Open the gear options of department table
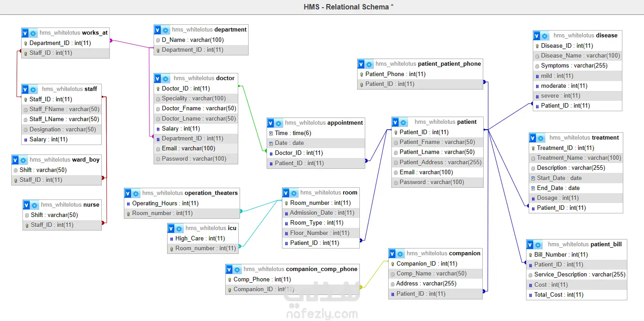The height and width of the screenshot is (321, 644). click(x=166, y=30)
